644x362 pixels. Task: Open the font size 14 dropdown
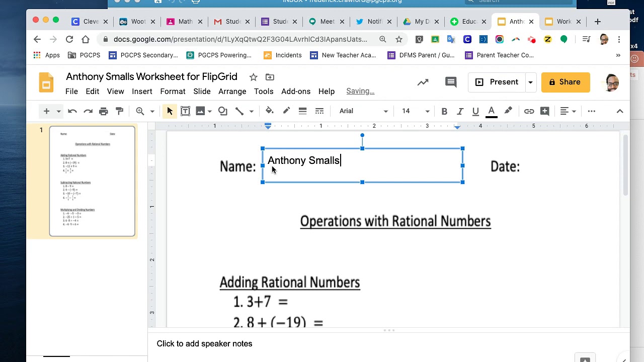[x=415, y=111]
